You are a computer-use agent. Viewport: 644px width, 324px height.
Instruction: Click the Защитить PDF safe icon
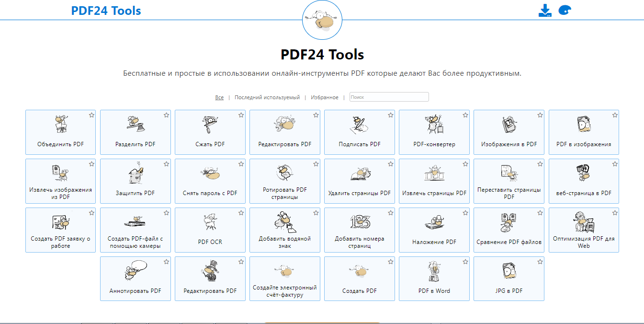click(136, 174)
